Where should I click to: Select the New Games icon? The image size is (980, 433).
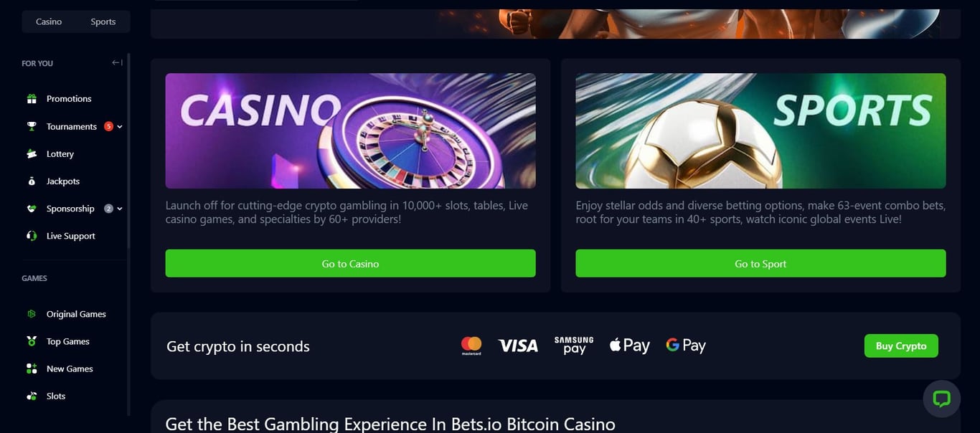[31, 368]
